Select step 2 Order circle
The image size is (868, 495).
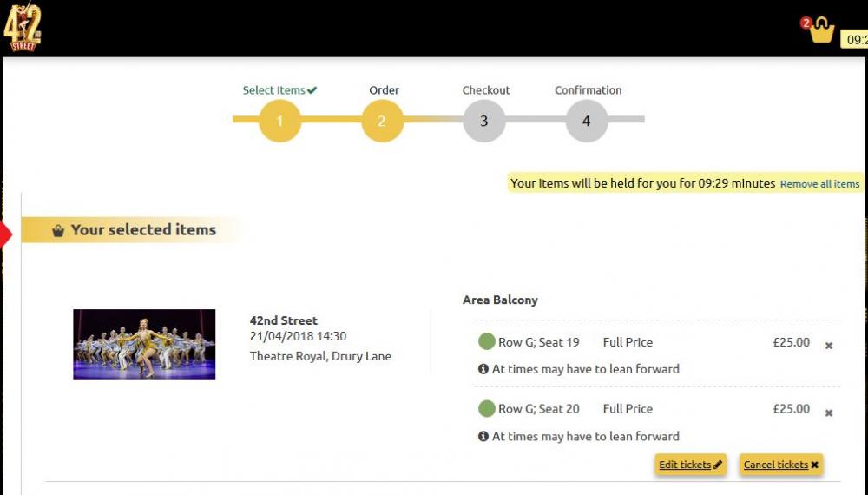[x=382, y=121]
